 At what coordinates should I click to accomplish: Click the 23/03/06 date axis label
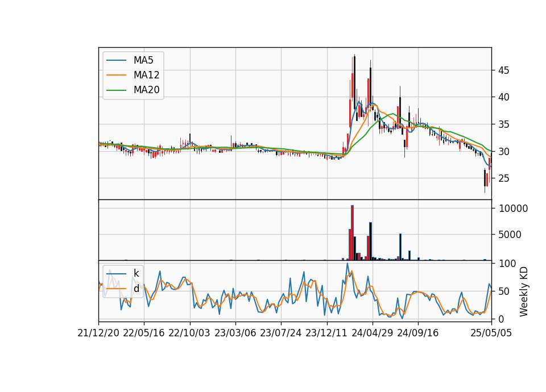tap(235, 333)
